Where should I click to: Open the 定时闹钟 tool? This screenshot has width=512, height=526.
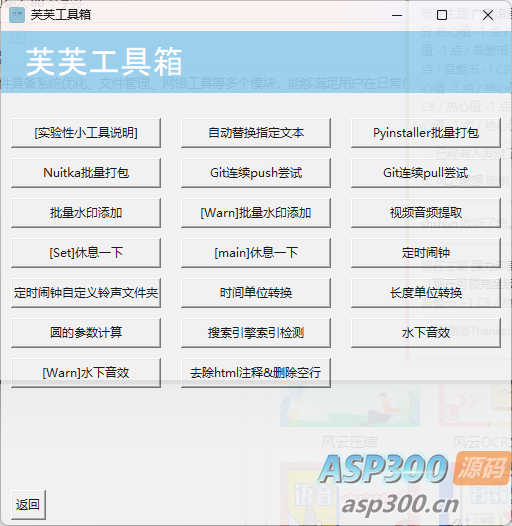pos(426,253)
